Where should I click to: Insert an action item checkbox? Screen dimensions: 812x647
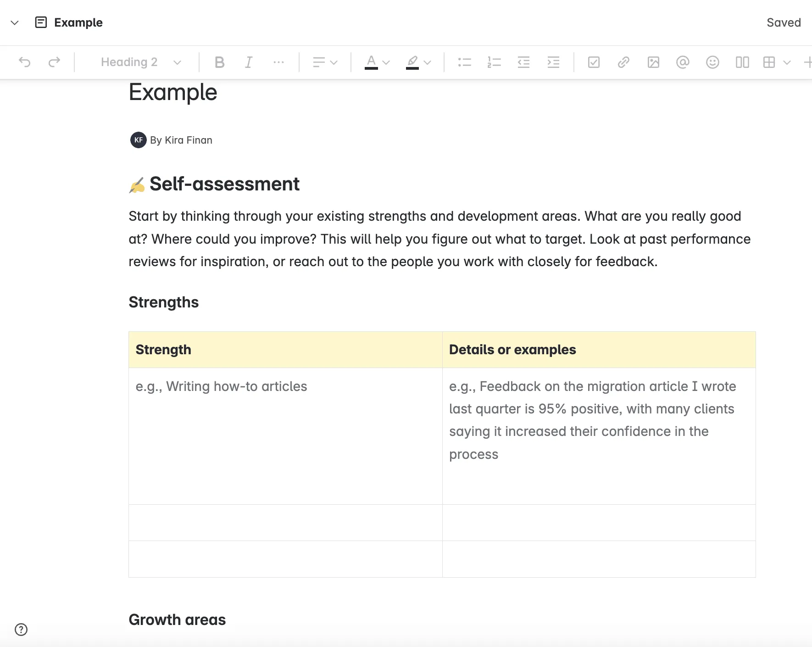tap(594, 62)
